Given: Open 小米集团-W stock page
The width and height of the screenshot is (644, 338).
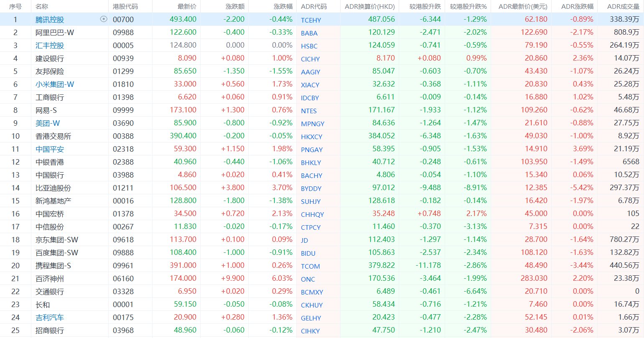Looking at the screenshot, I should [55, 84].
